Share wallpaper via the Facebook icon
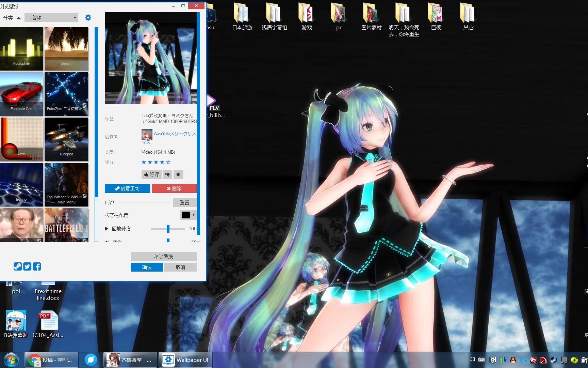This screenshot has width=588, height=368. 37,266
